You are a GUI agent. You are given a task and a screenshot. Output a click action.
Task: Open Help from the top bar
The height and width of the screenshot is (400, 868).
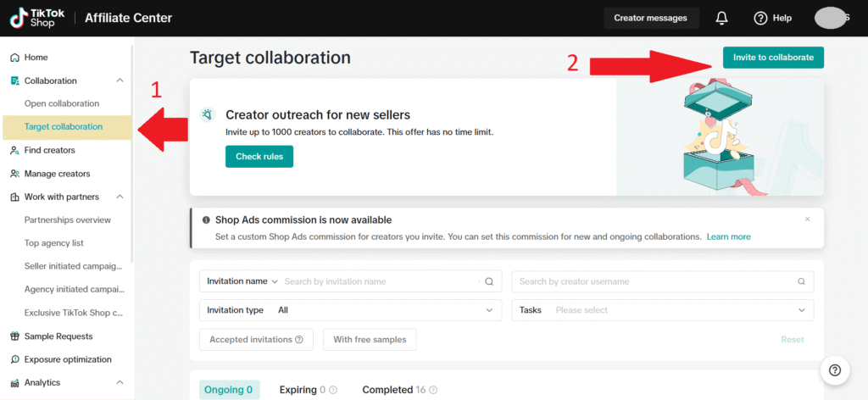pos(772,18)
